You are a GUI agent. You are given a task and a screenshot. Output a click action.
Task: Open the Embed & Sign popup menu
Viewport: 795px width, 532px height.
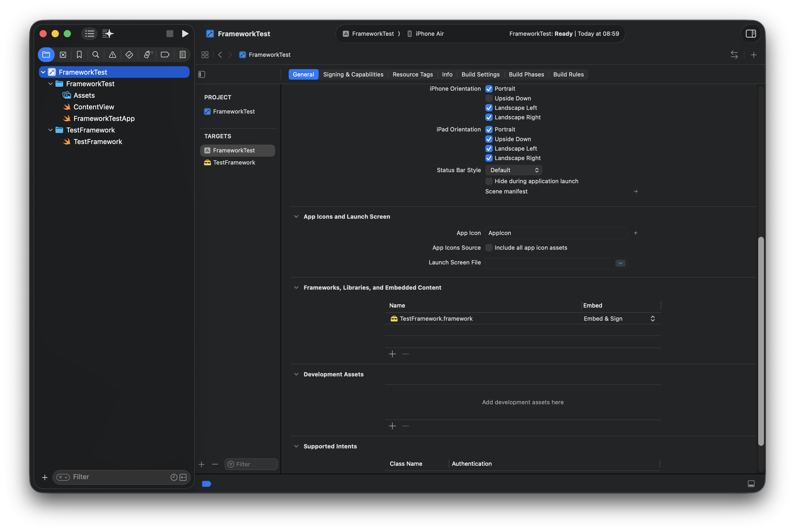pos(619,319)
